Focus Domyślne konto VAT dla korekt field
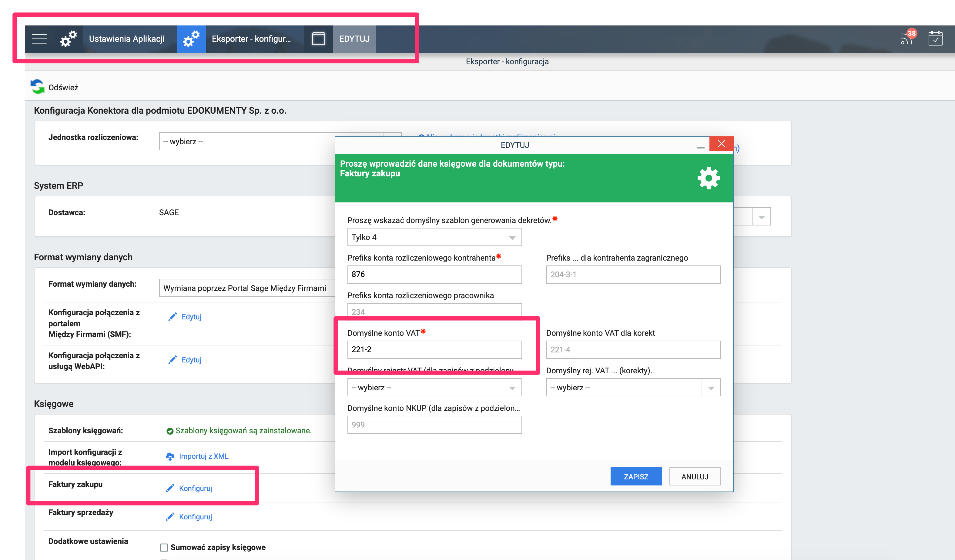 (633, 349)
